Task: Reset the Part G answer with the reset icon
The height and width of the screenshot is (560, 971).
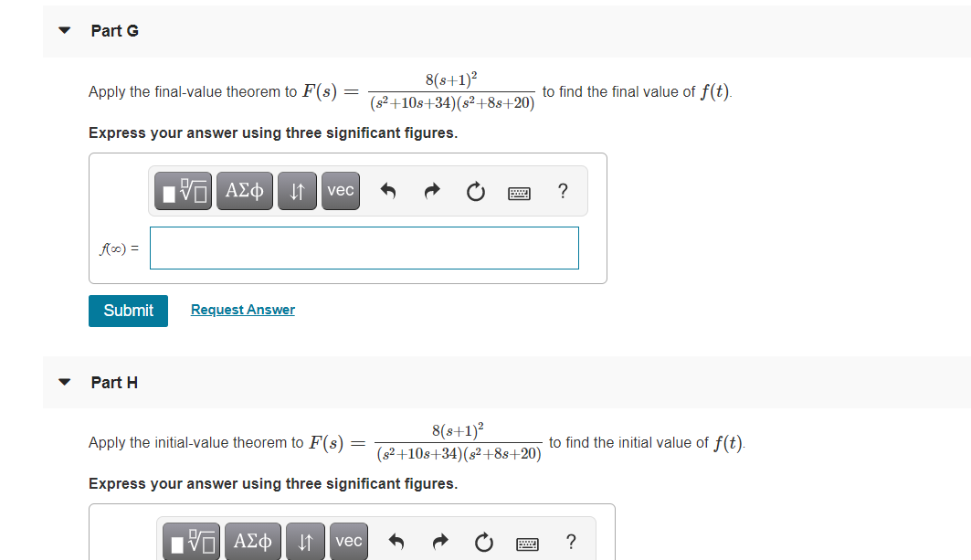Action: pos(475,191)
